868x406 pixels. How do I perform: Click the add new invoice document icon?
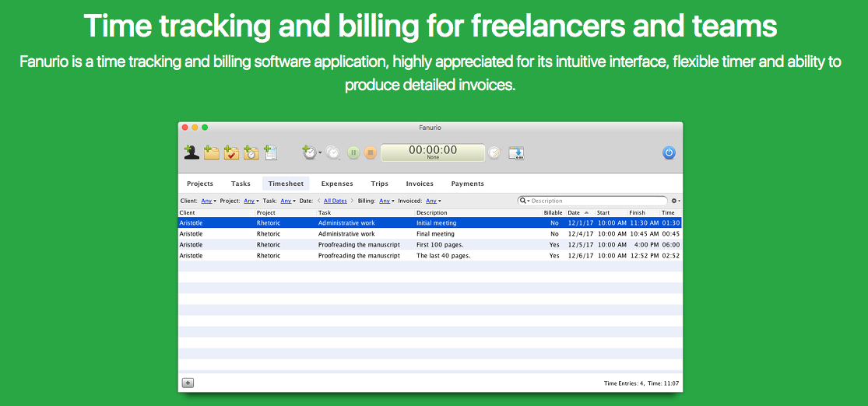click(x=271, y=152)
